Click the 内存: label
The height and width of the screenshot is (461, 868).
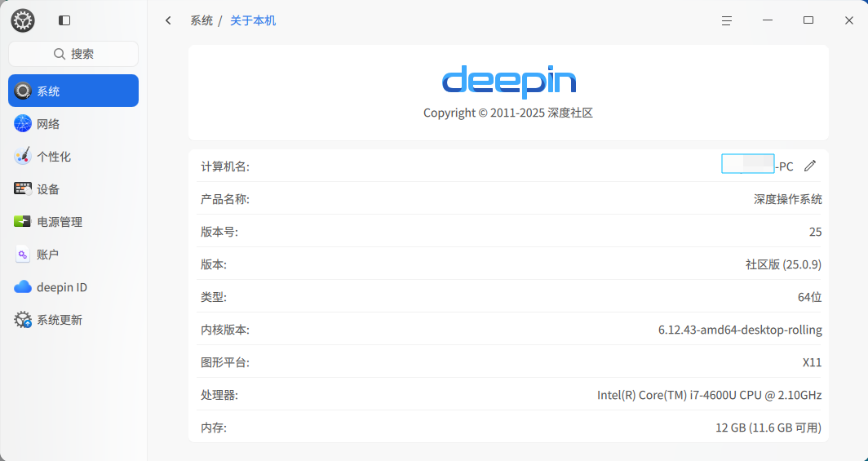(213, 428)
